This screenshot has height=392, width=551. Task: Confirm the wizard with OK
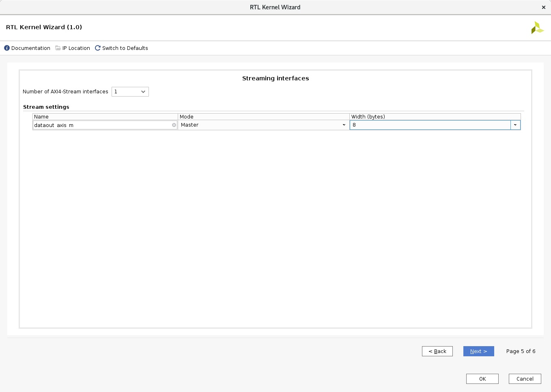(x=482, y=379)
